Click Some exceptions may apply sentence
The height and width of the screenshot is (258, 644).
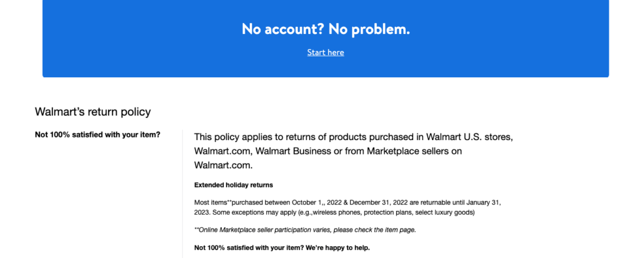(335, 213)
